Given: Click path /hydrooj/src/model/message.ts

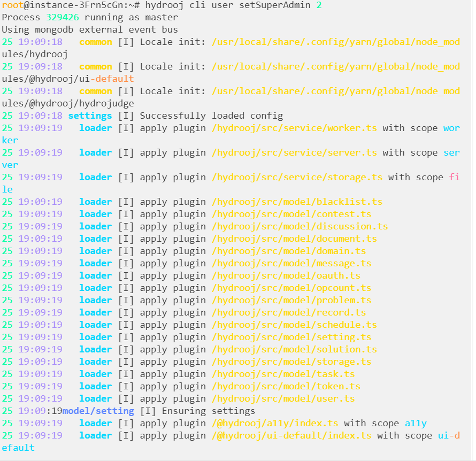Looking at the screenshot, I should (291, 264).
